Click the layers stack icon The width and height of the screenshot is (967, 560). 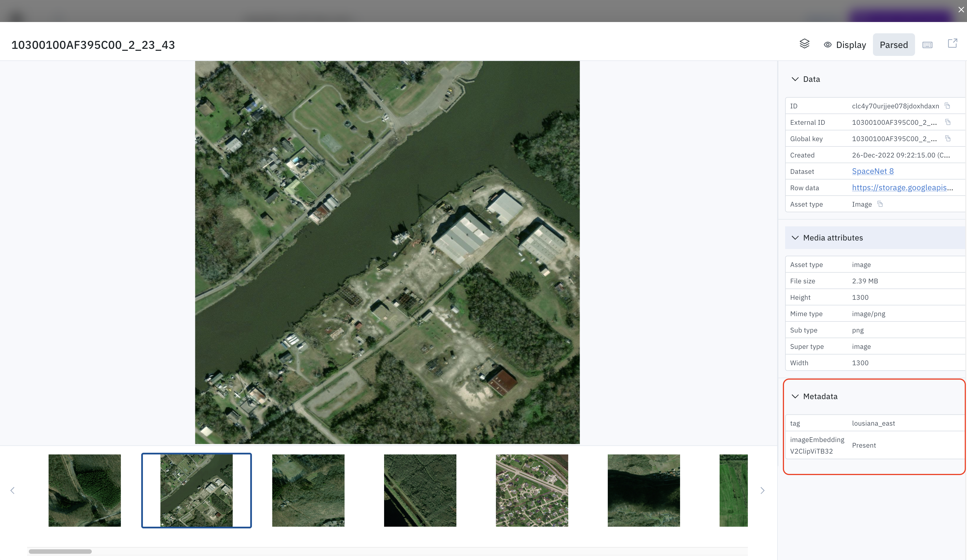[804, 44]
